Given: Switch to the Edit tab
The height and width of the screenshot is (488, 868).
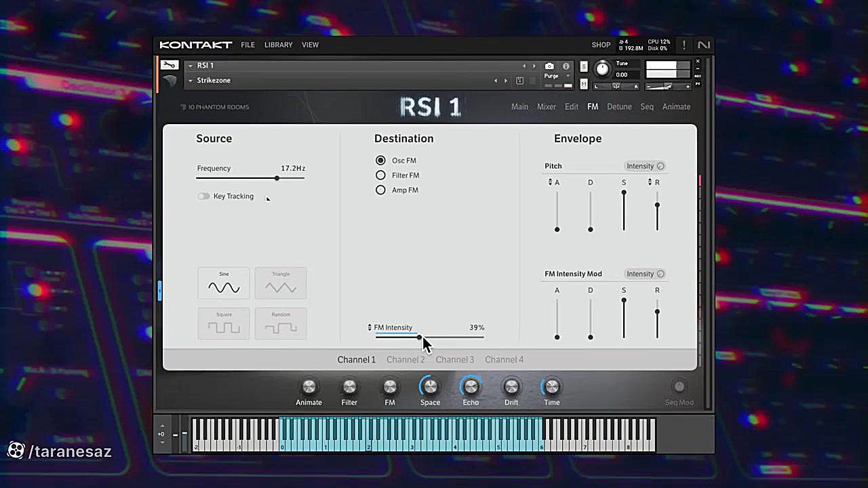Looking at the screenshot, I should (572, 107).
